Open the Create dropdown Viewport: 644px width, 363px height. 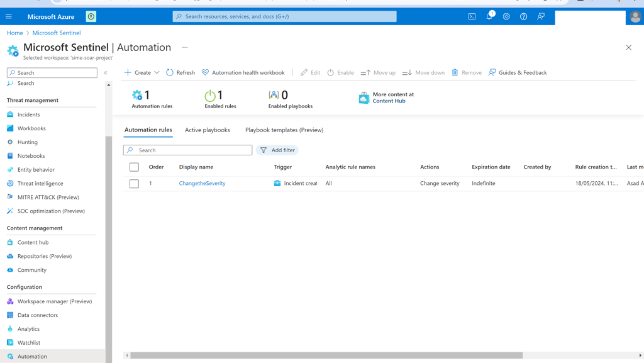pos(142,73)
